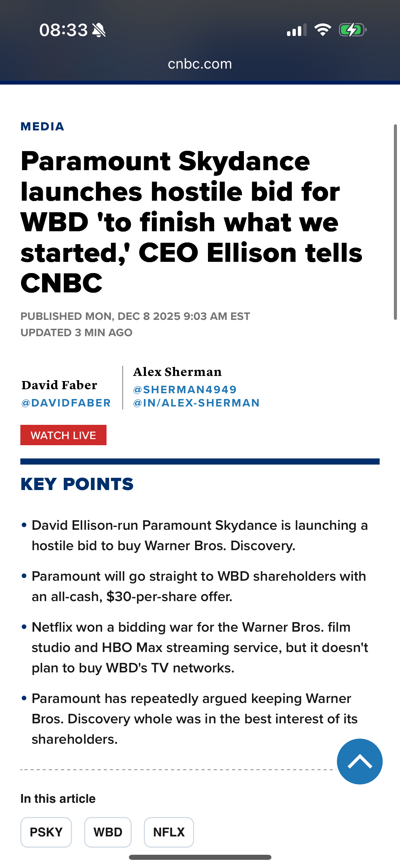Open the @IN/ALEX-SHERMAN LinkedIn link

click(x=196, y=403)
